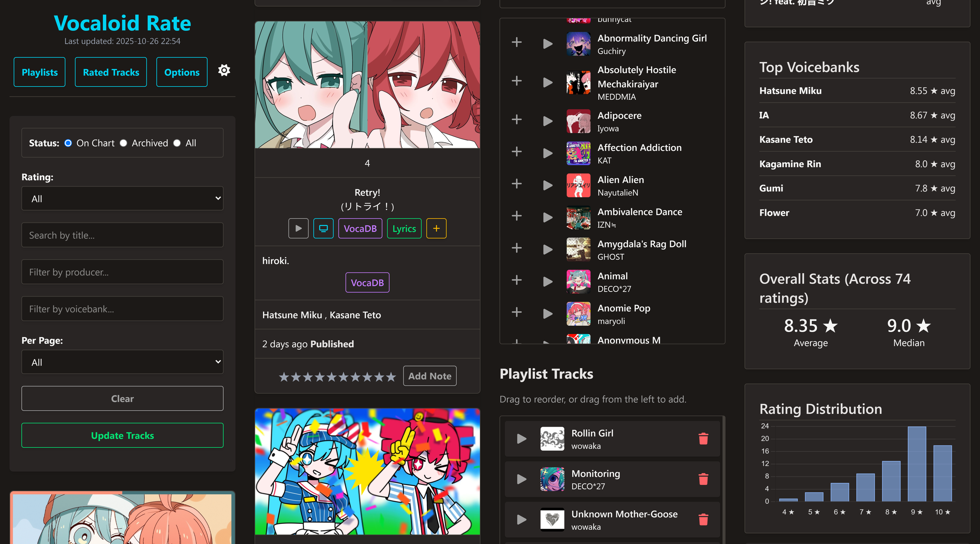Open hiroki. producer VocaDB link
Image resolution: width=980 pixels, height=544 pixels.
(x=367, y=282)
